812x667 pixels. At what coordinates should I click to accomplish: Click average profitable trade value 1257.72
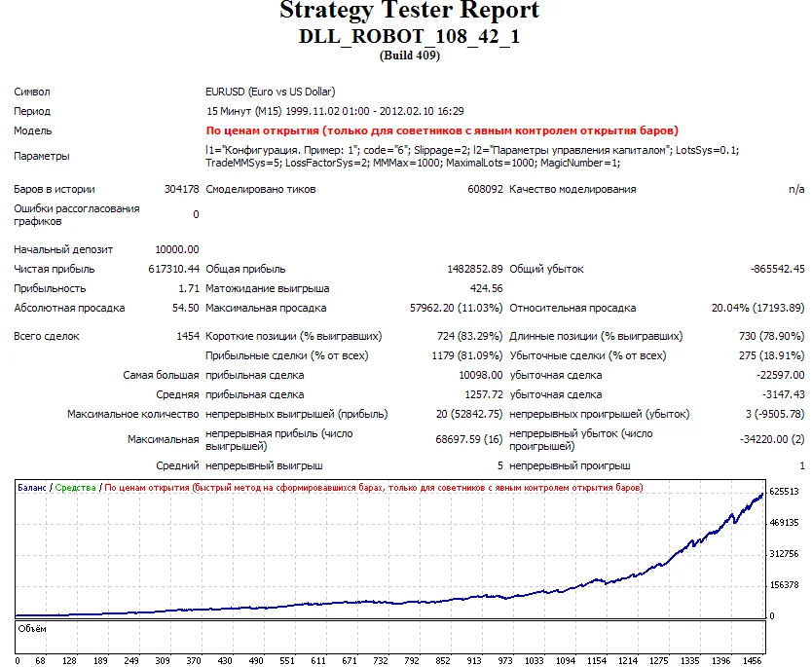click(484, 394)
